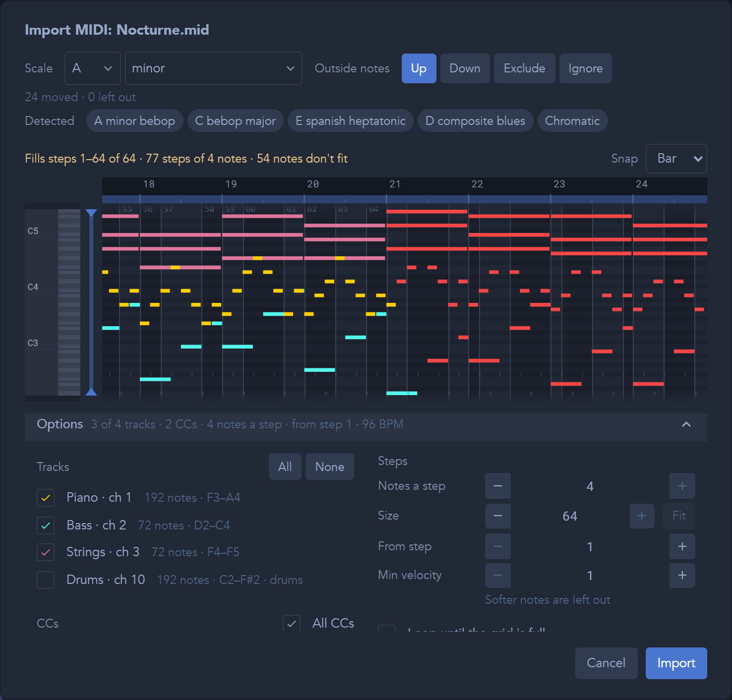Toggle the Strings ch 3 track checkbox
This screenshot has width=732, height=700.
coord(46,552)
